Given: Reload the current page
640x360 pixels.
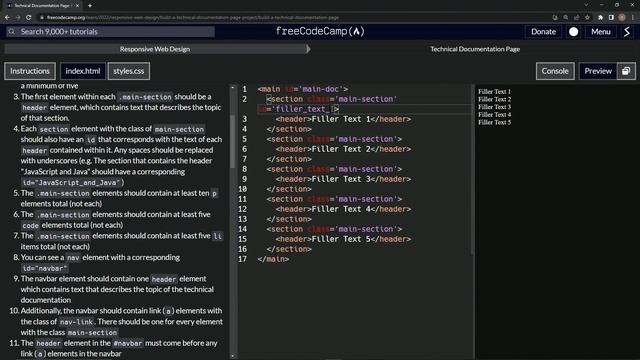Looking at the screenshot, I should pos(29,17).
